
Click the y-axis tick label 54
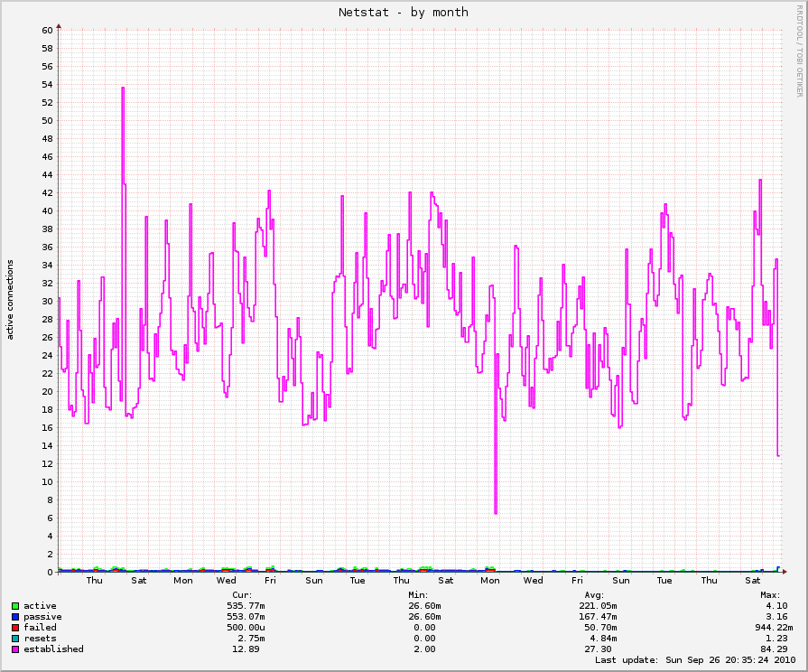coord(48,85)
